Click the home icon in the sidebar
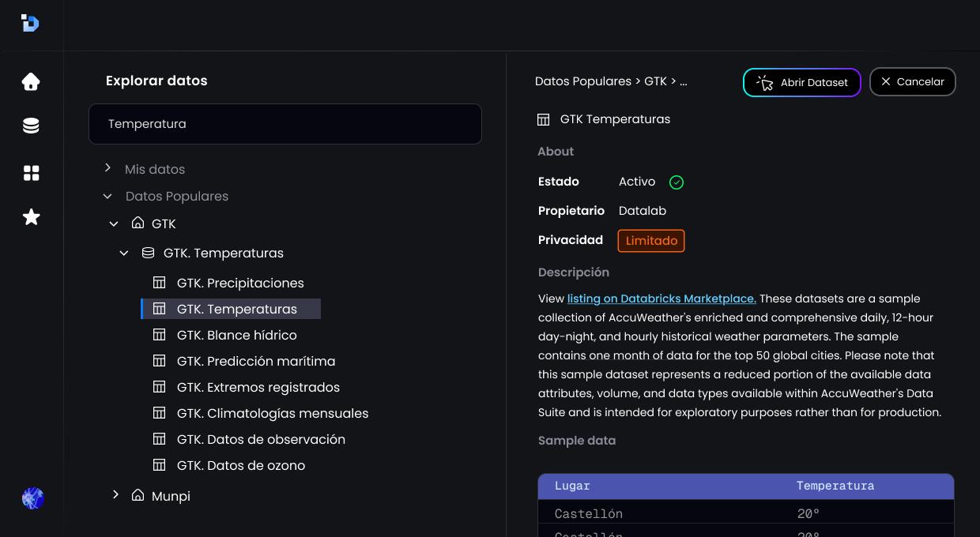 (x=31, y=81)
